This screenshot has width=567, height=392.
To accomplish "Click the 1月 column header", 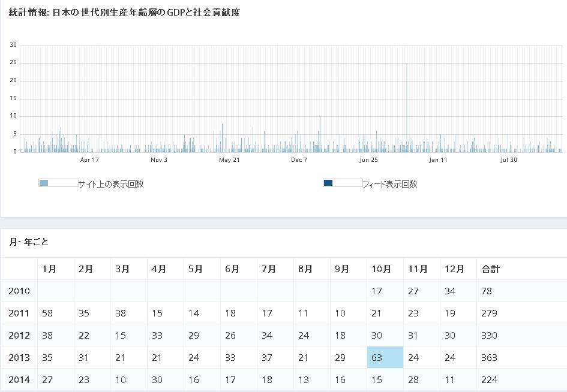I will pos(49,269).
